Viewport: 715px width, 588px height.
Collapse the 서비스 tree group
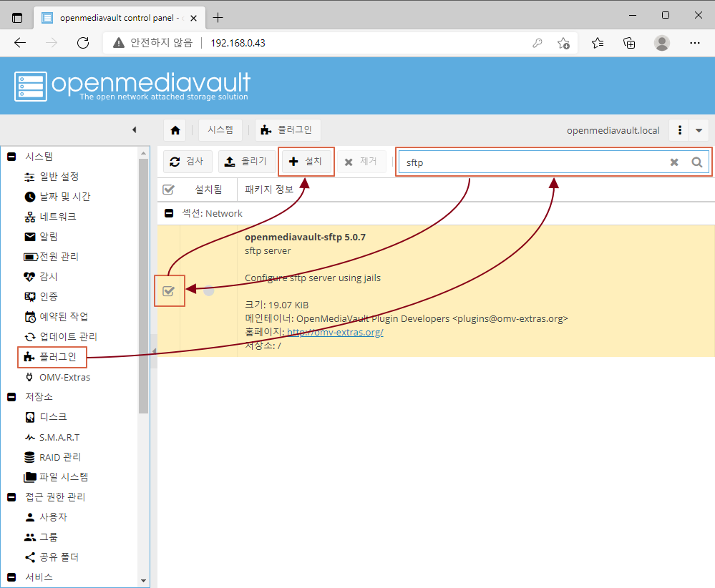12,577
